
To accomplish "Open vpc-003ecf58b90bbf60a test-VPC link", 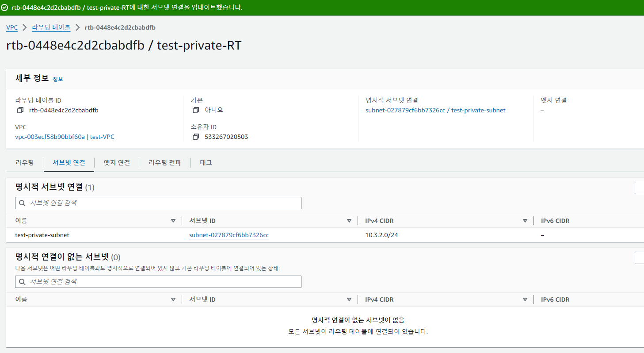I will pos(65,137).
